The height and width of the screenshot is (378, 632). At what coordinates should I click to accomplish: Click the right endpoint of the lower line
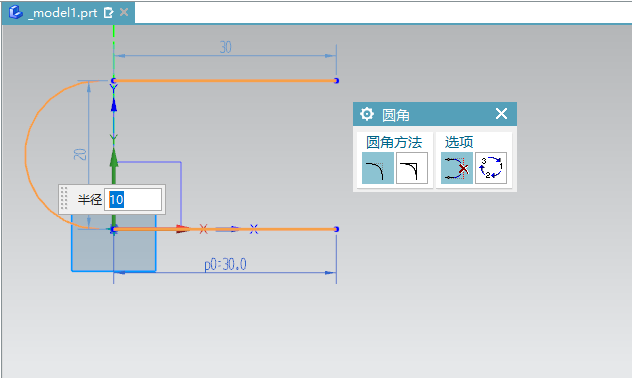coord(336,229)
